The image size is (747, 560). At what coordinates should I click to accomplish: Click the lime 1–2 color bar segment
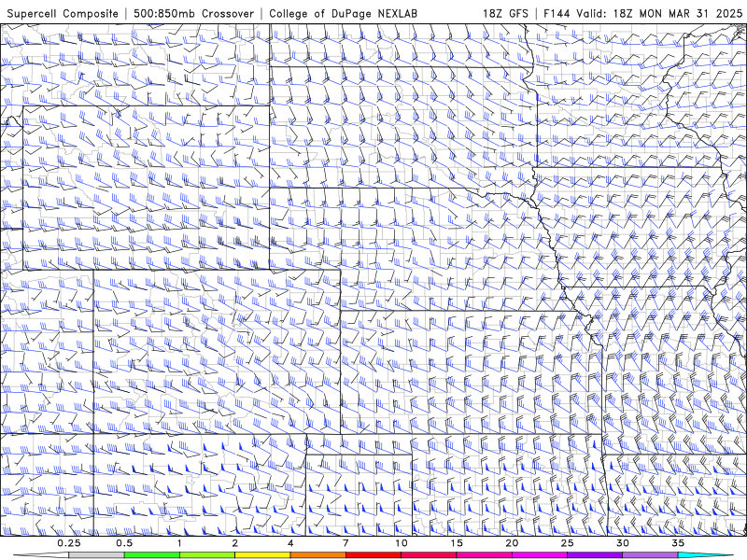(207, 555)
